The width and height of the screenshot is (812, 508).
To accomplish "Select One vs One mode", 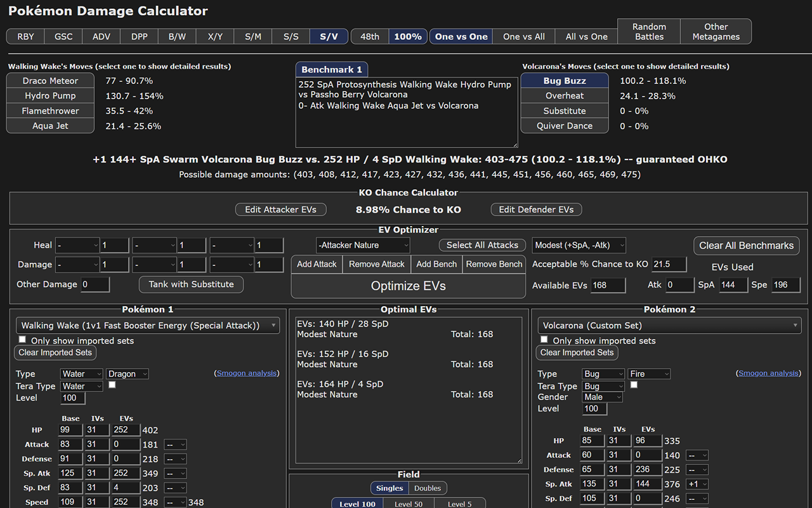I will (461, 36).
